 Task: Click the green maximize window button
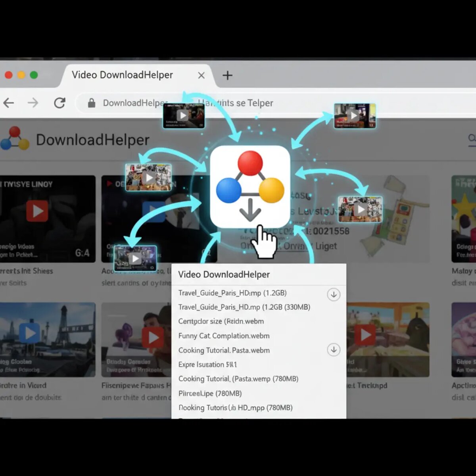[x=34, y=75]
